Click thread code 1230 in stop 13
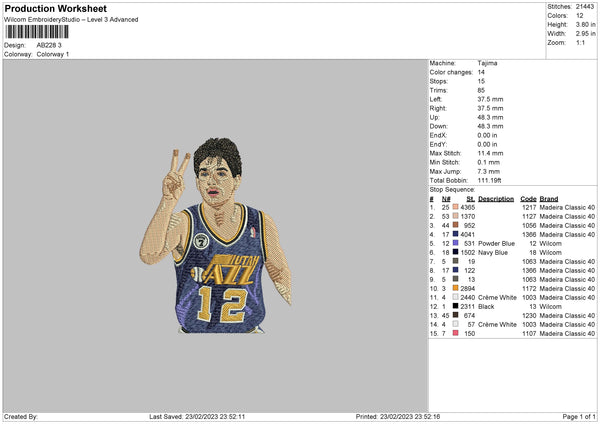Viewport: 600px width, 424px height. (529, 316)
